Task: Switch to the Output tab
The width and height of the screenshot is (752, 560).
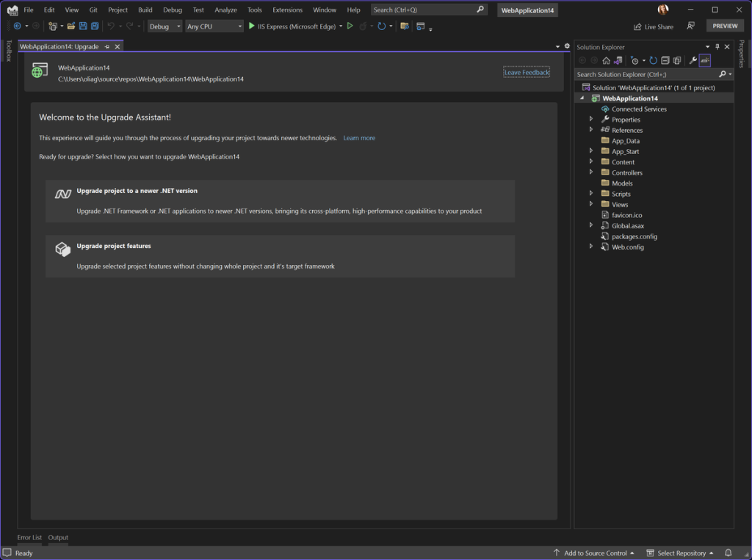Action: (57, 537)
